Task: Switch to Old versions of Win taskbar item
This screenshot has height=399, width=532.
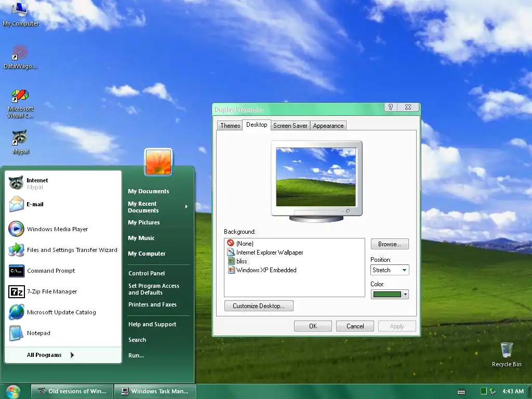Action: [x=72, y=391]
